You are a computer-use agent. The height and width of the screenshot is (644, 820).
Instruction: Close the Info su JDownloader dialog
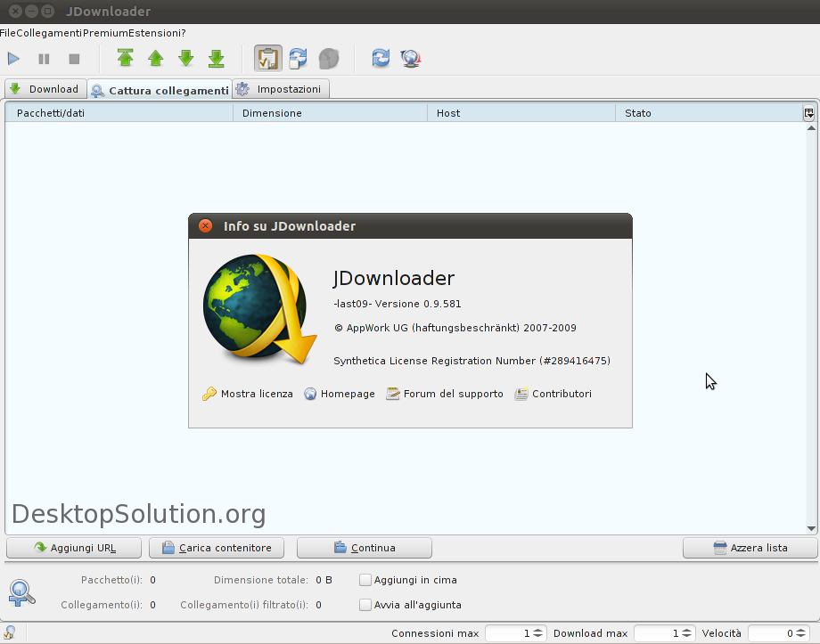206,226
